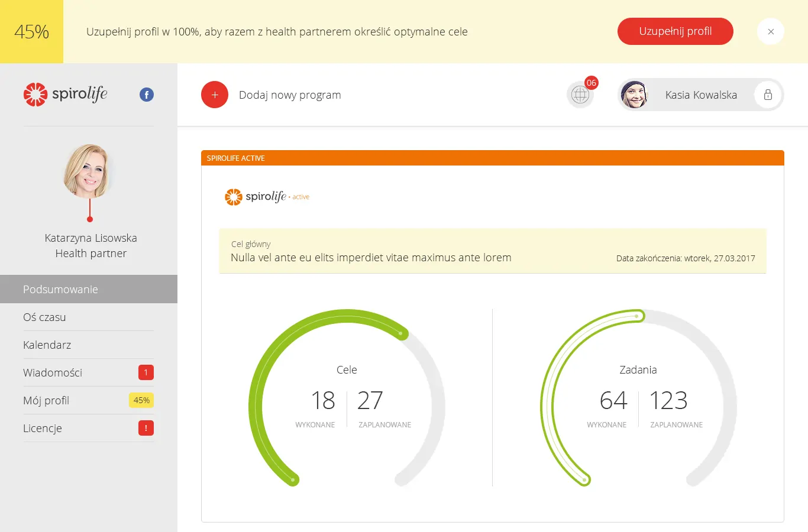Dismiss the profile completion banner
The image size is (808, 532).
pos(770,32)
